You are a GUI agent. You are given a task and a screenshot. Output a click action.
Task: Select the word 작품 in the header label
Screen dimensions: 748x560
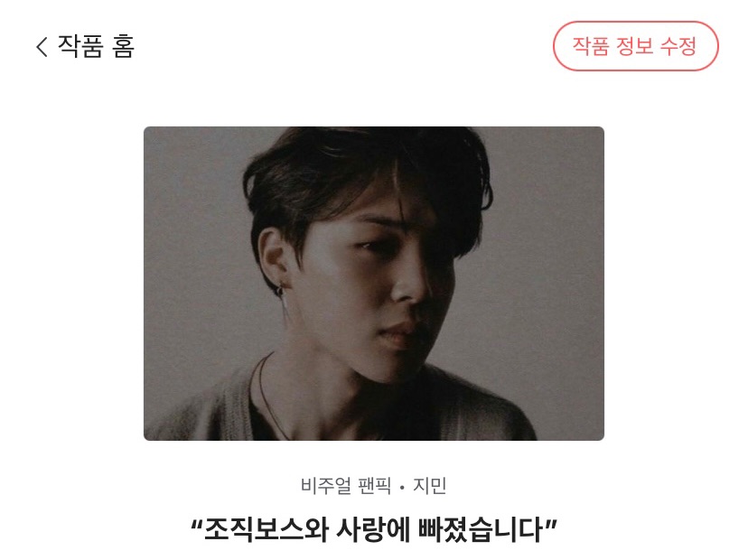tap(80, 47)
